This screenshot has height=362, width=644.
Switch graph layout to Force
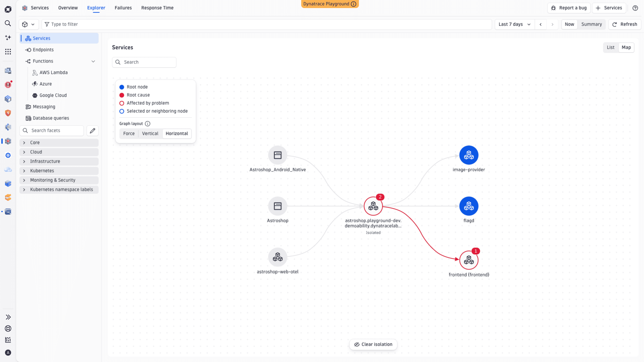[x=129, y=133]
